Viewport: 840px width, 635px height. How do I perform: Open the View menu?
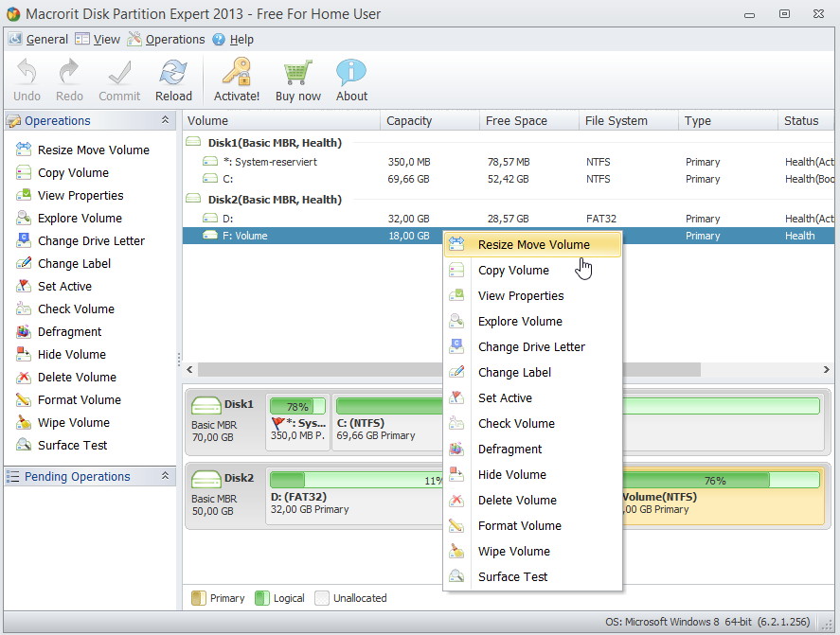click(x=98, y=39)
